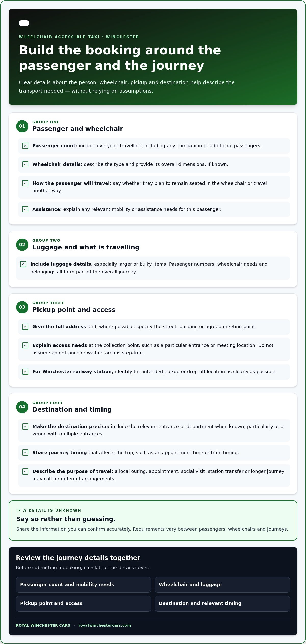Click the green 04 group badge
This screenshot has height=644, width=306.
(x=22, y=407)
